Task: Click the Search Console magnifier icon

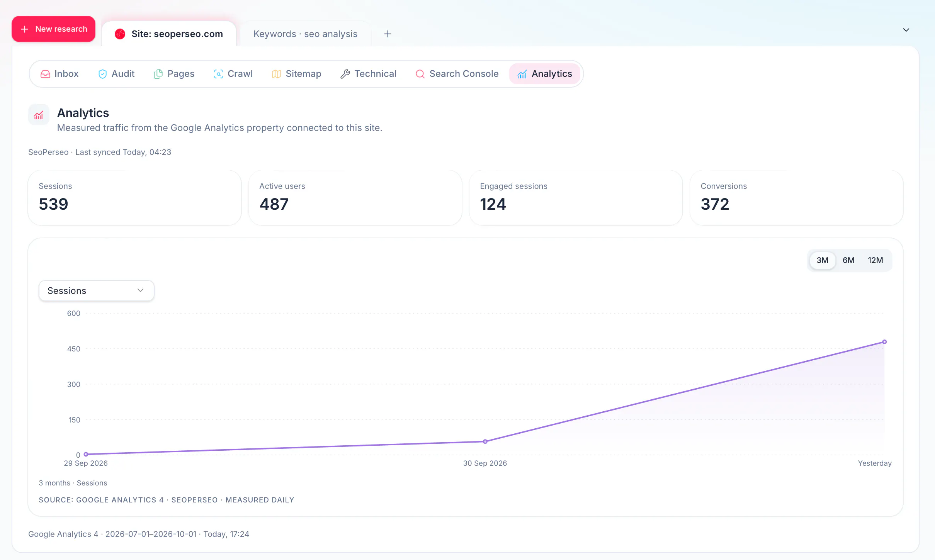Action: point(420,74)
